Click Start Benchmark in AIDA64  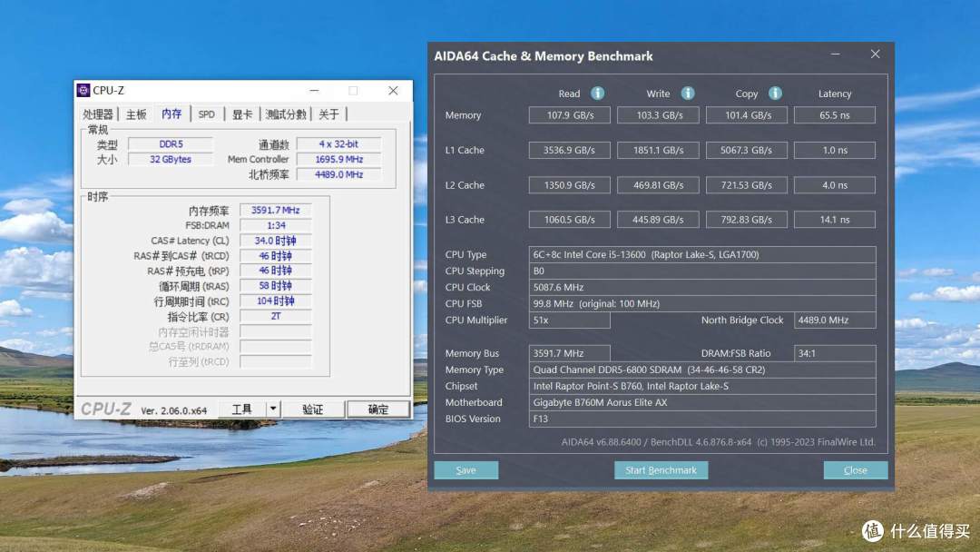(661, 470)
